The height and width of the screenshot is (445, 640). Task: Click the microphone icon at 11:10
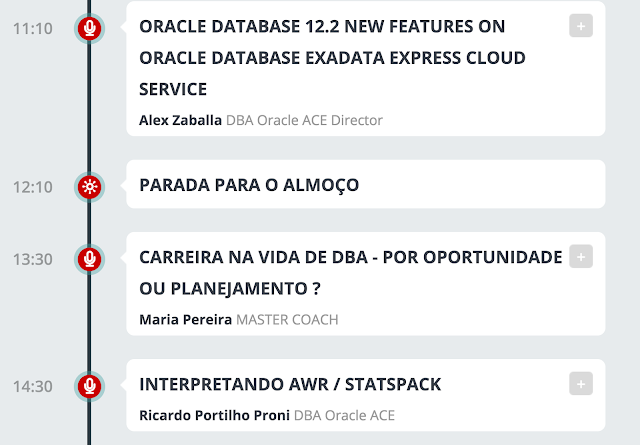(x=89, y=29)
